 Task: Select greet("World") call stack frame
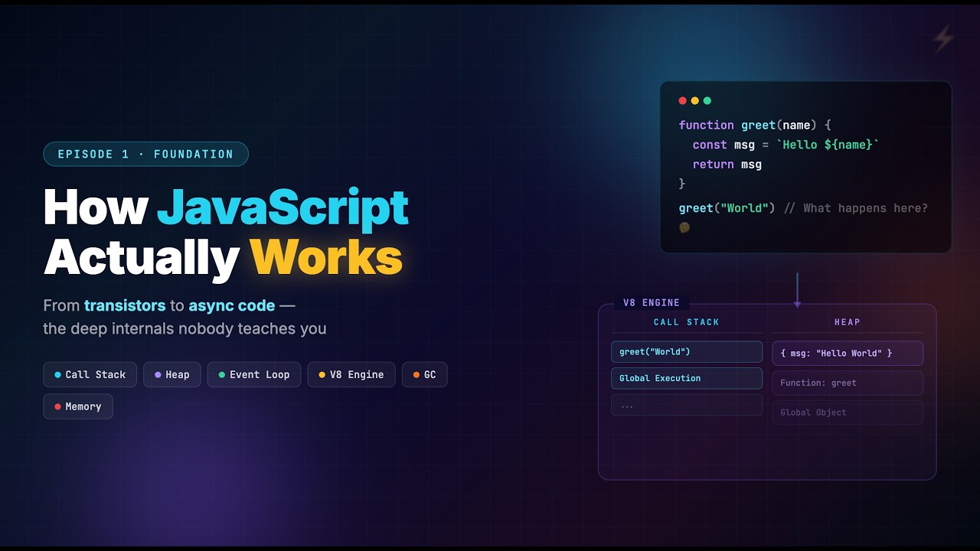[x=687, y=352]
